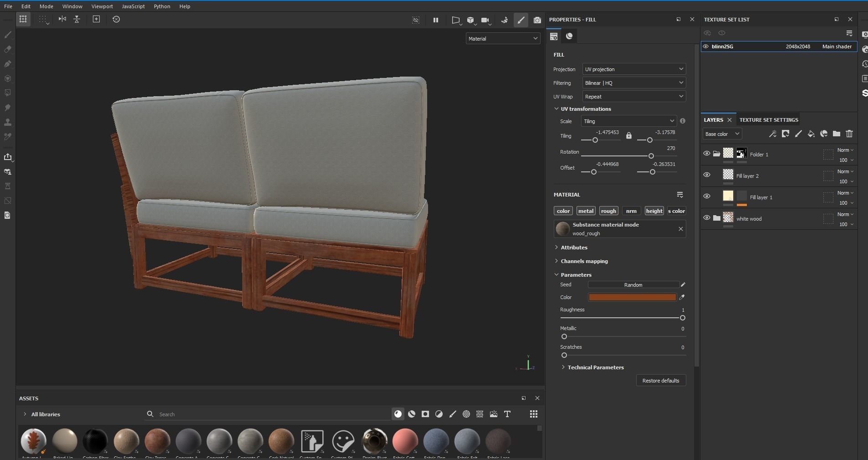This screenshot has height=460, width=868.
Task: Open the Viewport menu
Action: 102,6
